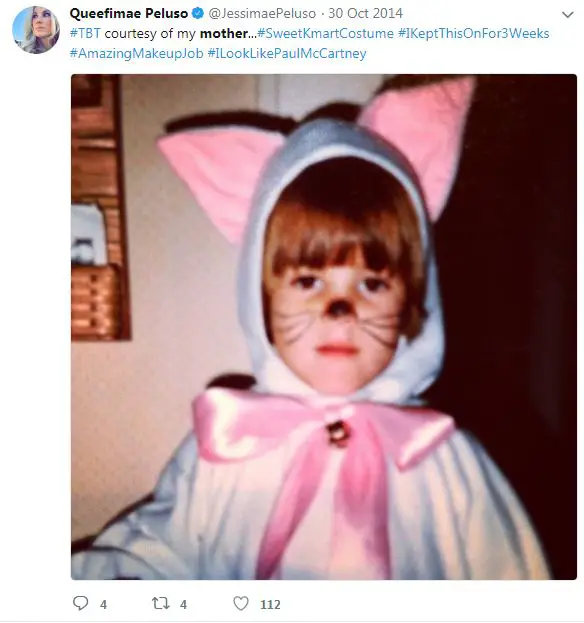This screenshot has width=584, height=623.
Task: Open the #IKeptThisOnFor3Weeks hashtag
Action: point(474,33)
